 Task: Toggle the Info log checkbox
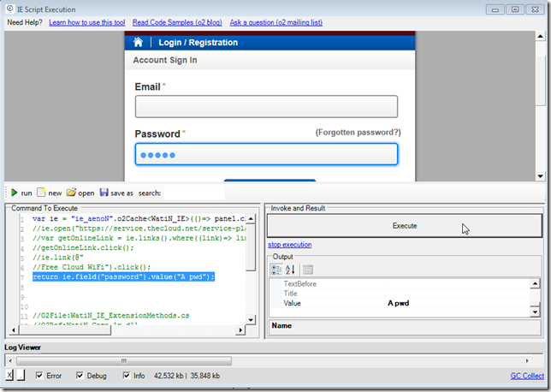coord(126,376)
